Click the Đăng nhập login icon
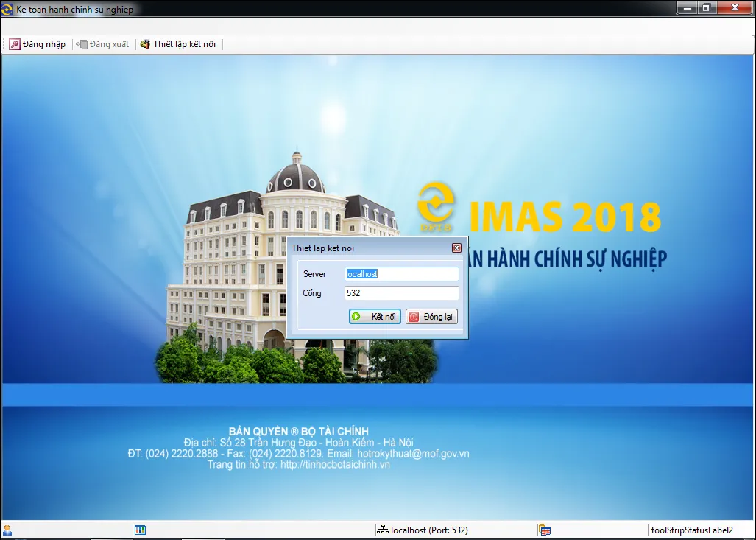This screenshot has width=756, height=540. click(13, 43)
